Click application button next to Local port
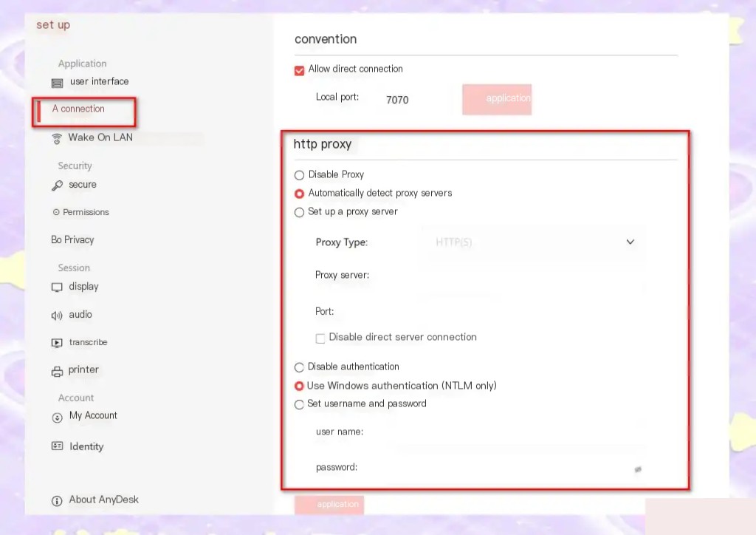 click(497, 99)
